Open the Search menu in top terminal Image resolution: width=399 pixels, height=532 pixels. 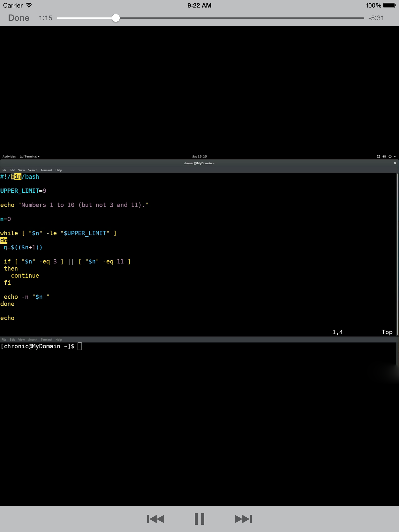coord(33,170)
